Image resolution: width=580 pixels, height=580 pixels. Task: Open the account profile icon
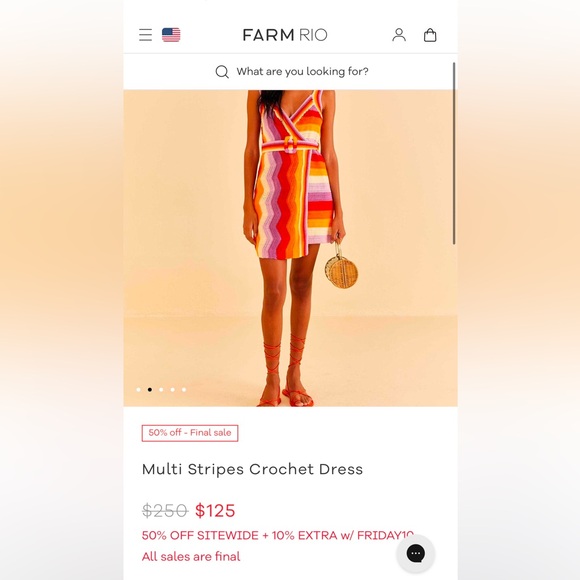pos(399,35)
